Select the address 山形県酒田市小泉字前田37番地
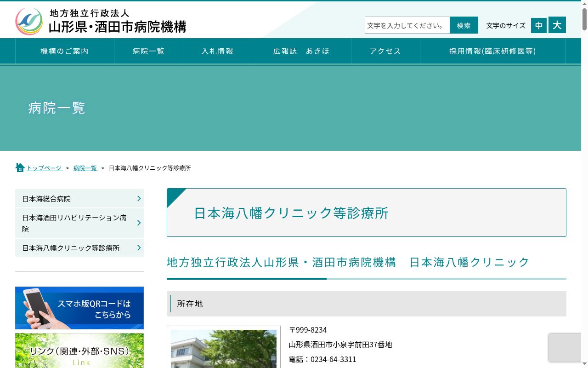588x368 pixels. click(x=340, y=345)
